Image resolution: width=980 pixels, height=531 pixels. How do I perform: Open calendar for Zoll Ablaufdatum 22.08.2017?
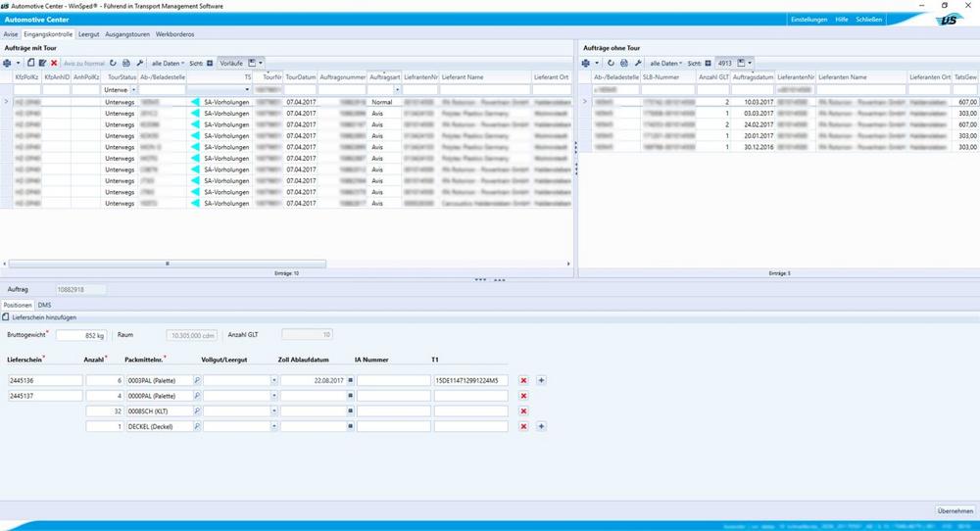point(351,380)
